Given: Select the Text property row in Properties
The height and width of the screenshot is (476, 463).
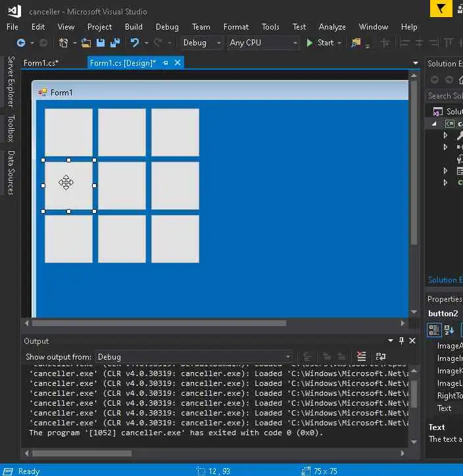Looking at the screenshot, I should 446,408.
